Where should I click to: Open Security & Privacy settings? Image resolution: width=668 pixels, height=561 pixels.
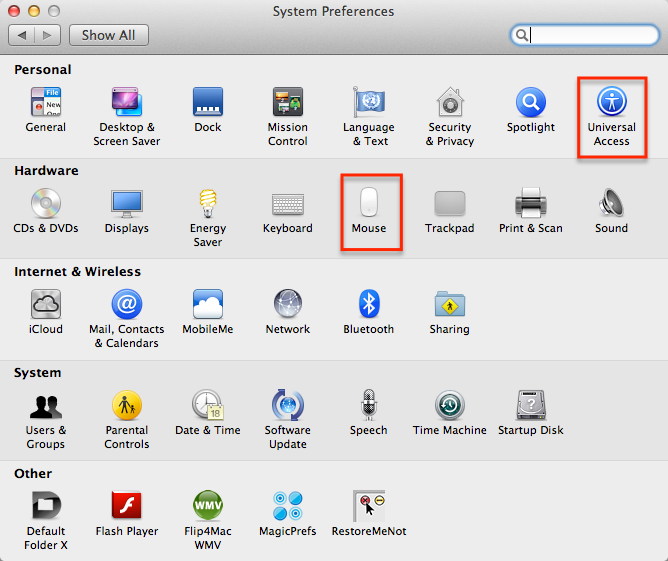pyautogui.click(x=450, y=103)
